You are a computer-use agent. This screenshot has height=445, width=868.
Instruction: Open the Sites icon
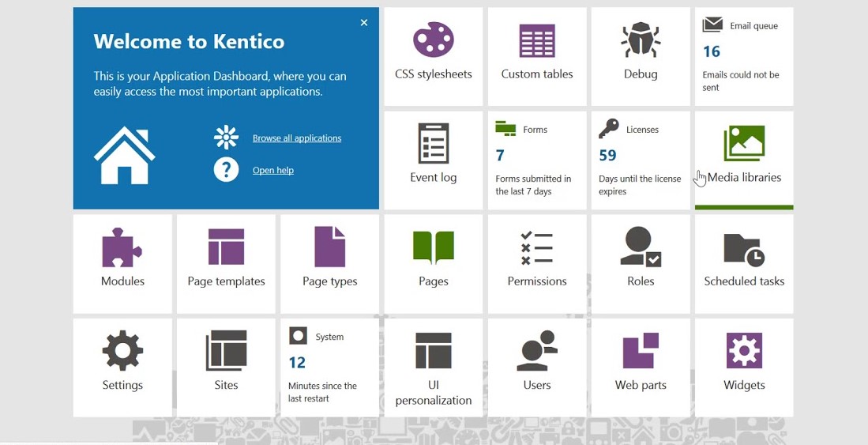click(x=226, y=350)
